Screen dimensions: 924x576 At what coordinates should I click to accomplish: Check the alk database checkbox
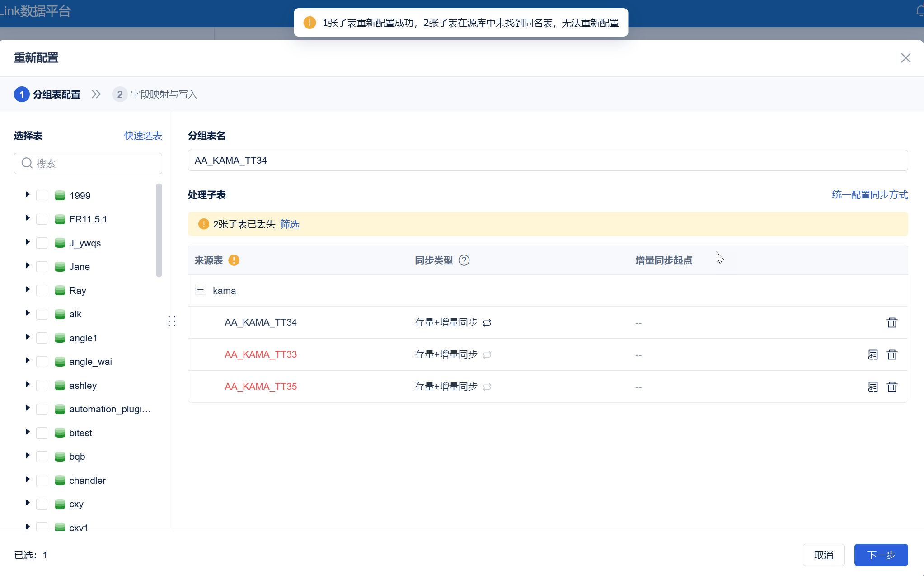click(42, 314)
